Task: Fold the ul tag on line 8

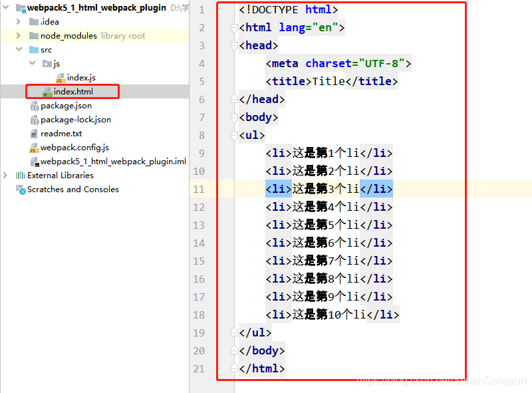Action: pos(234,136)
